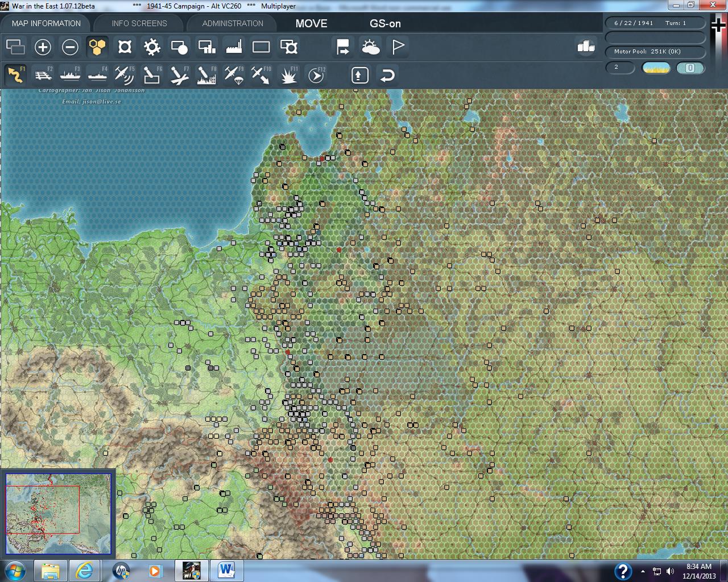
Task: Click the curved return-arrow toolbar icon
Action: 387,75
